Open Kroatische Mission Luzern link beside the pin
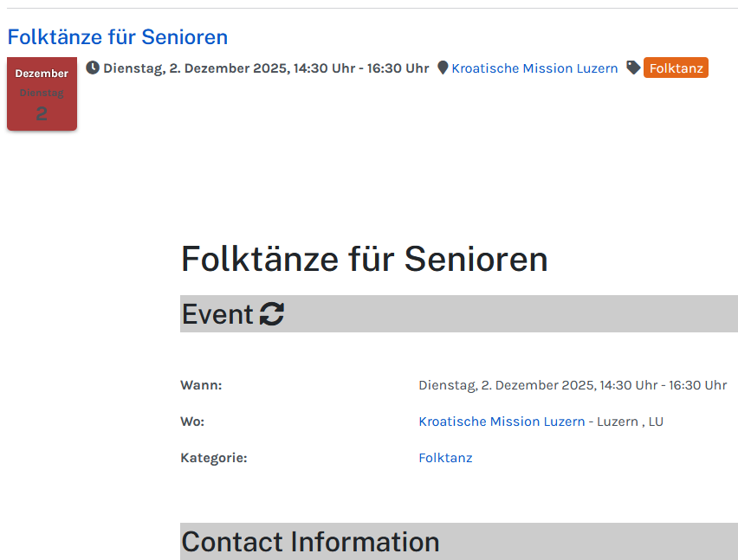The height and width of the screenshot is (560, 738). click(534, 68)
